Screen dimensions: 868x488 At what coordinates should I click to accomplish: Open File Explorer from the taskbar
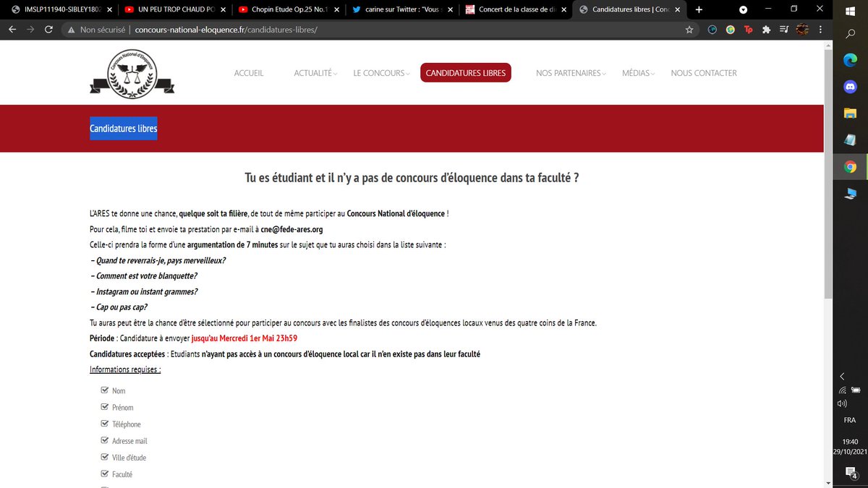click(x=850, y=114)
